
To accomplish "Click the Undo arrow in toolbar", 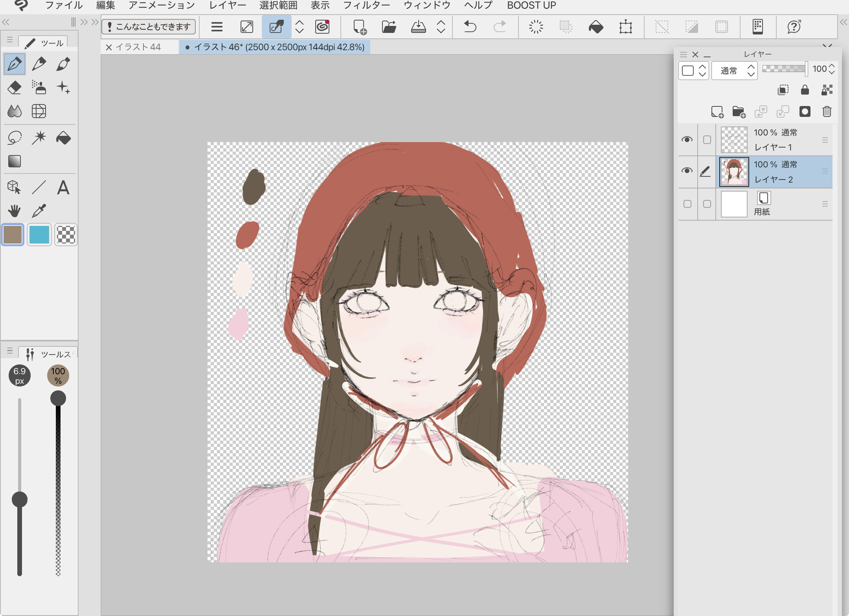I will pyautogui.click(x=470, y=27).
